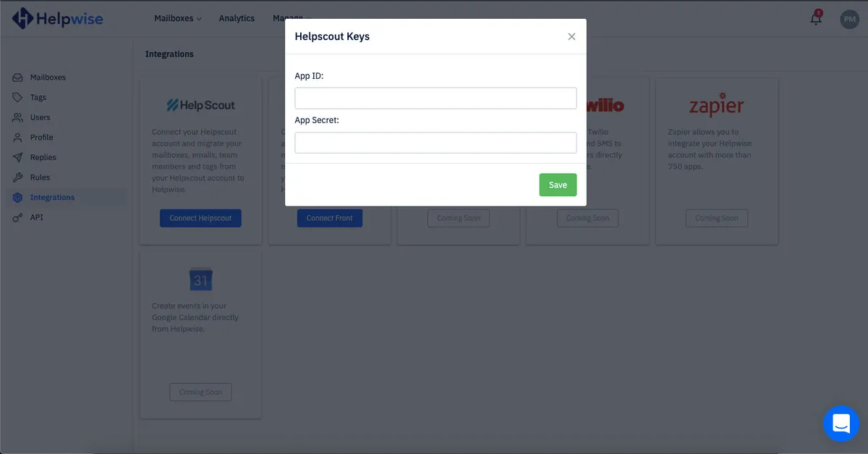Click Connect Front button
Image resolution: width=868 pixels, height=454 pixels.
(329, 218)
